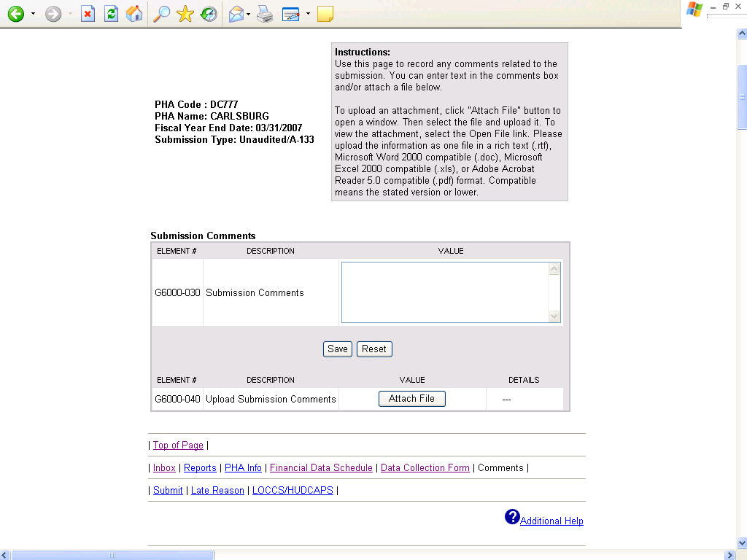747x560 pixels.
Task: Open Favorites star icon
Action: pos(185,14)
